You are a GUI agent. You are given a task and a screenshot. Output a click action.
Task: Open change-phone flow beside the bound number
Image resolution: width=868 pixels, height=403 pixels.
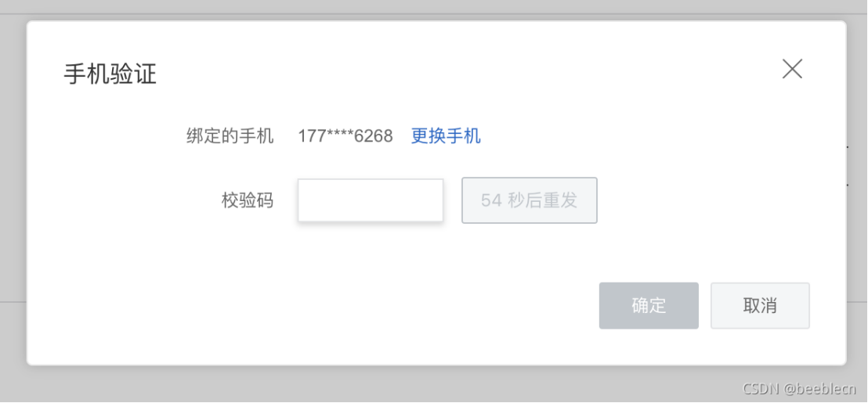[x=446, y=135]
